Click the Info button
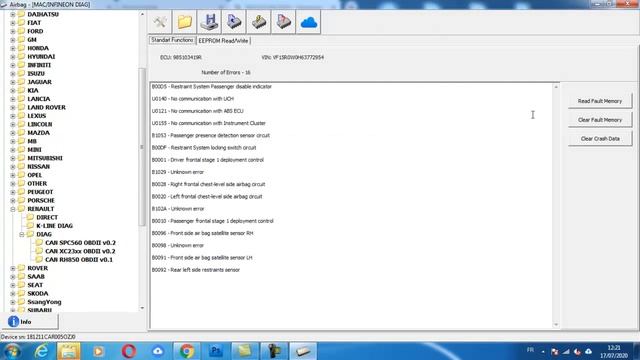This screenshot has width=640, height=360. click(30, 322)
